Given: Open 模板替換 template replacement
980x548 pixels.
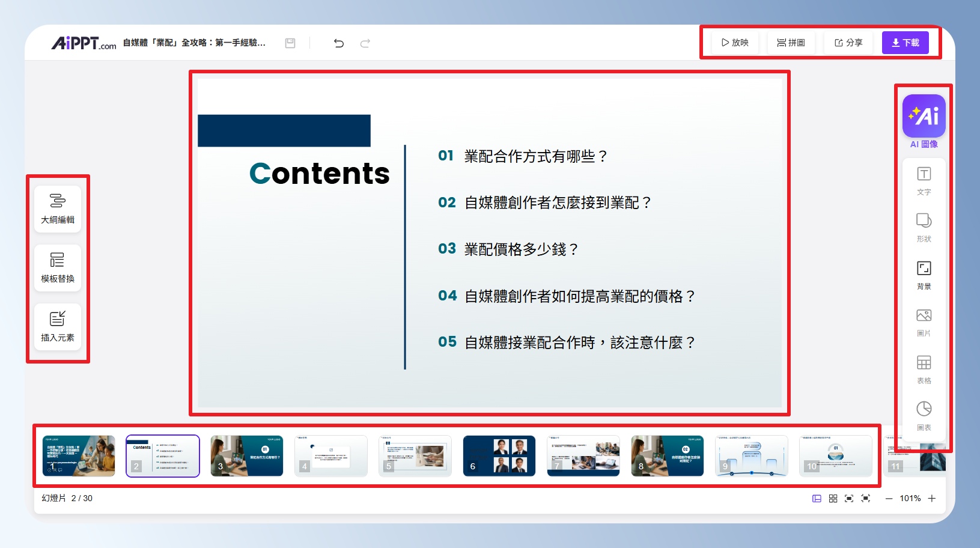Looking at the screenshot, I should [58, 267].
